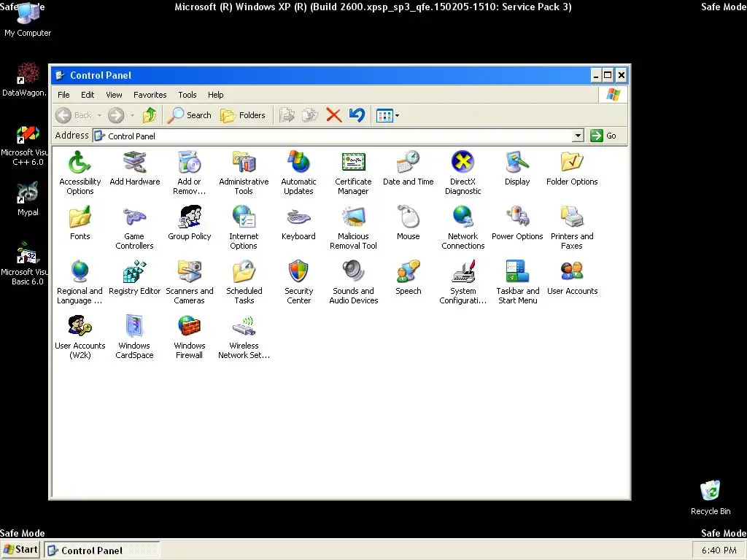747x560 pixels.
Task: Open Wireless Network Setup icon
Action: pyautogui.click(x=244, y=327)
